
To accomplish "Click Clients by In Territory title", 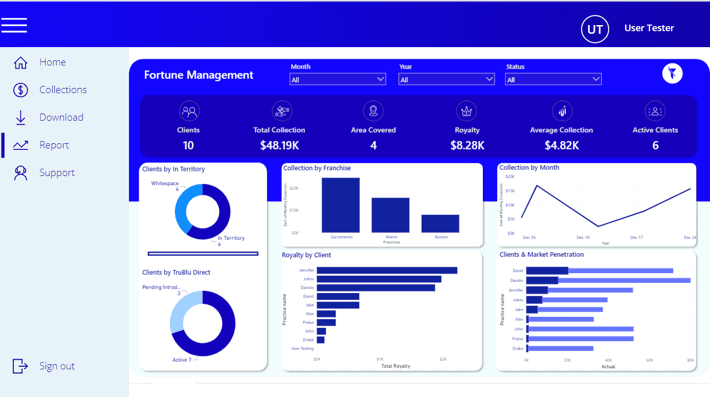I will pos(173,169).
